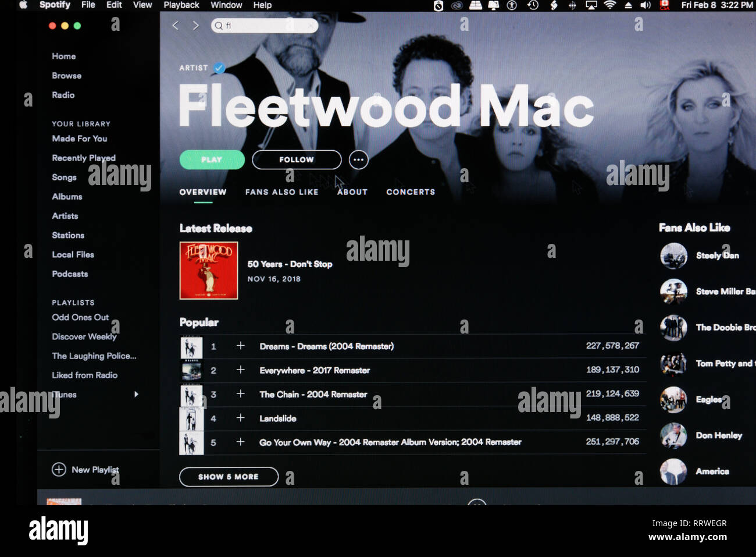The image size is (756, 557).
Task: Open Recently Played in library
Action: pyautogui.click(x=84, y=158)
